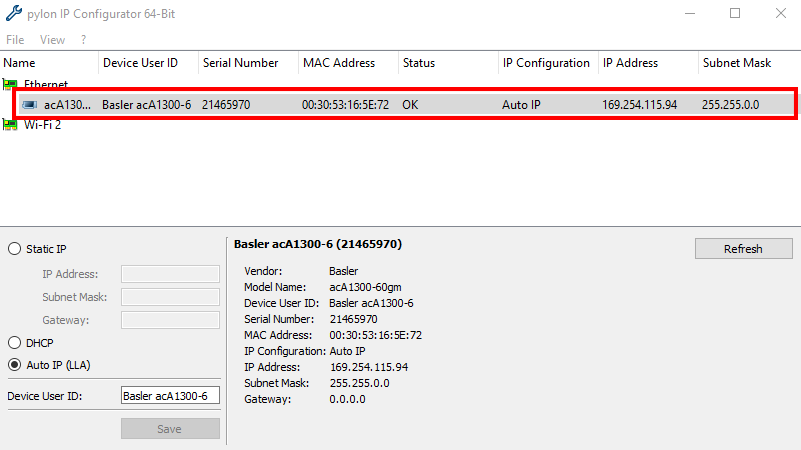Click the Auto IP cell in device row
The width and height of the screenshot is (801, 450).
click(521, 105)
